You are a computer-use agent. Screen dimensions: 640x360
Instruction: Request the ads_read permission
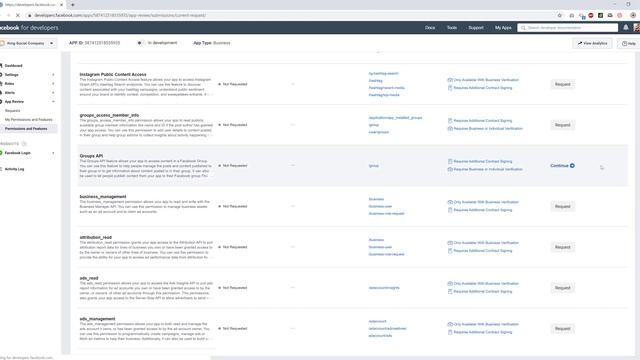(562, 288)
